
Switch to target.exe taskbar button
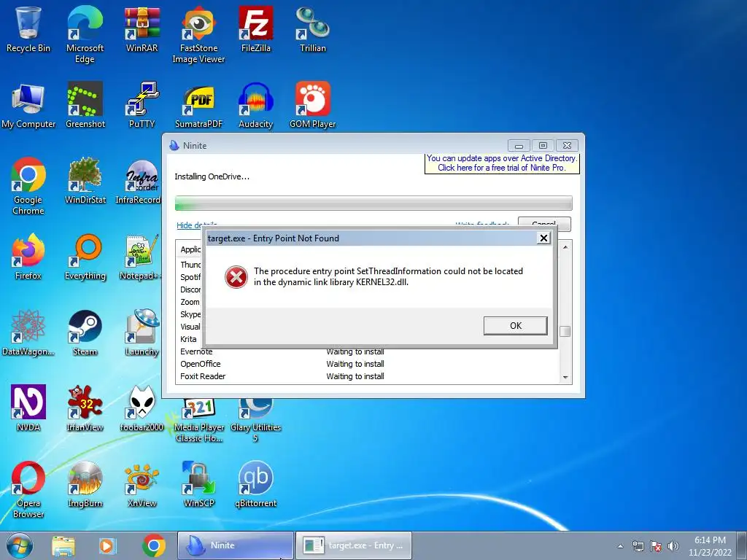pyautogui.click(x=354, y=545)
